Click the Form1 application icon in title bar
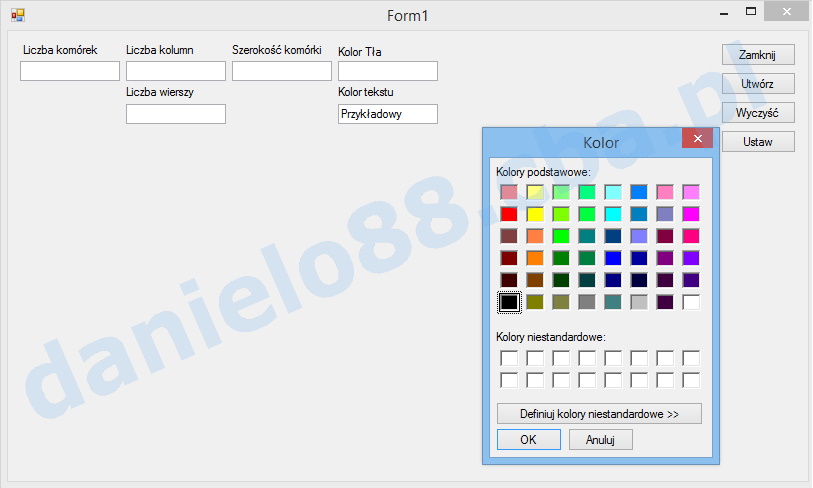Image resolution: width=813 pixels, height=488 pixels. 17,15
